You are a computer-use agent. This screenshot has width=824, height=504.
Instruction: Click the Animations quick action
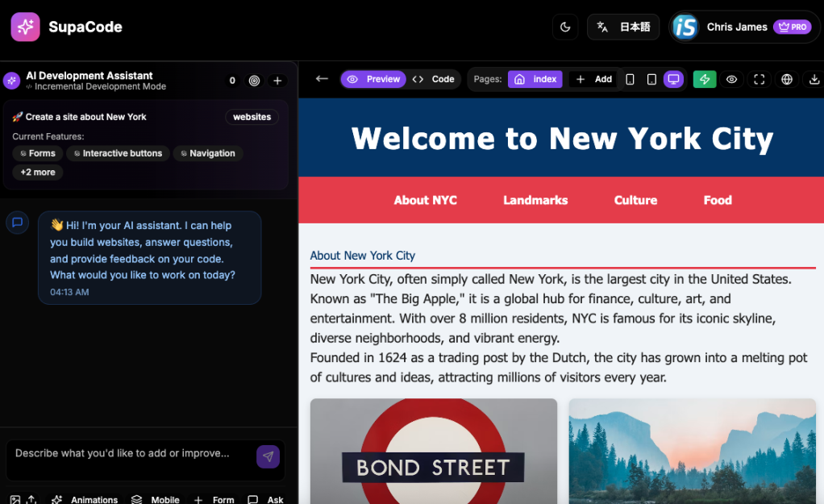[x=85, y=500]
